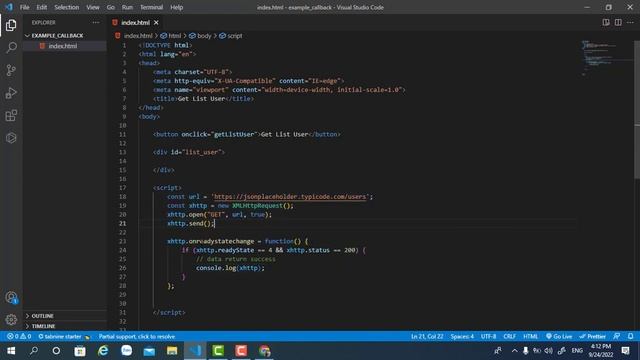The width and height of the screenshot is (640, 360).
Task: Open editor more actions ellipsis
Action: pyautogui.click(x=630, y=22)
